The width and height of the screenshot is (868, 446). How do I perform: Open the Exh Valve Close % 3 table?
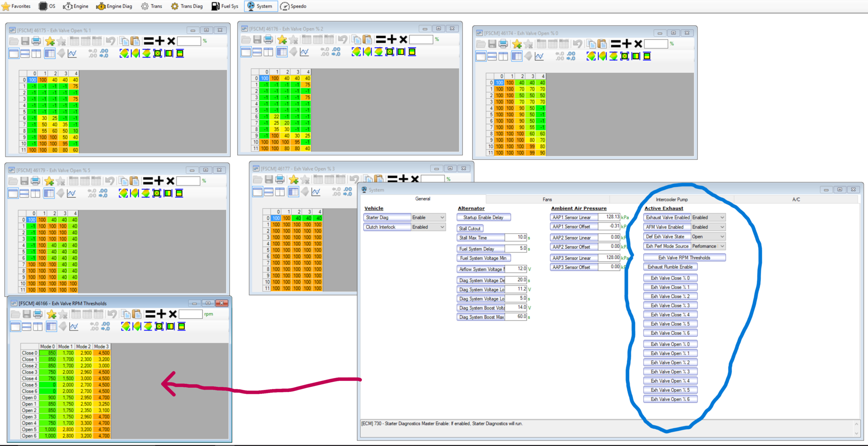670,306
